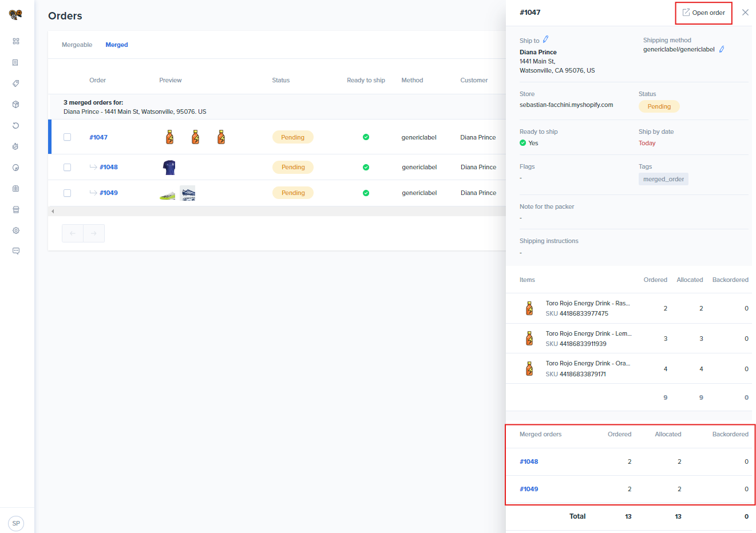Open the chat message icon in sidebar
This screenshot has width=756, height=533.
pyautogui.click(x=16, y=251)
